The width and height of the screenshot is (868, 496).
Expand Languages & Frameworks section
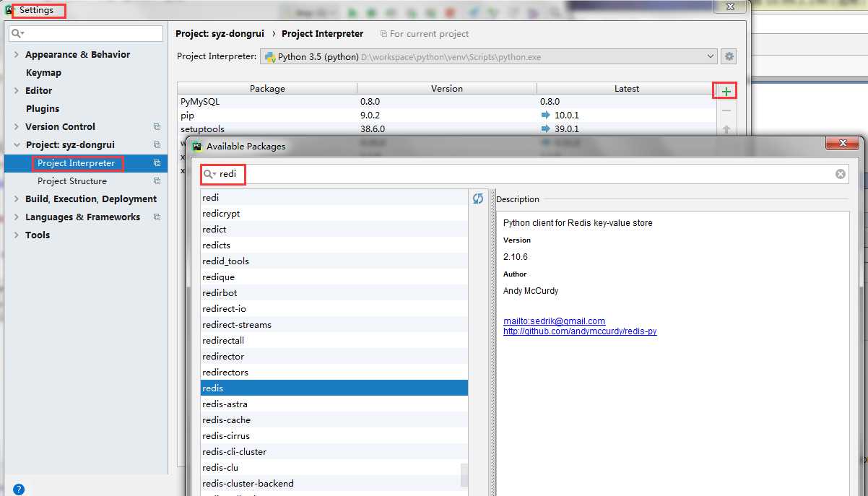17,217
